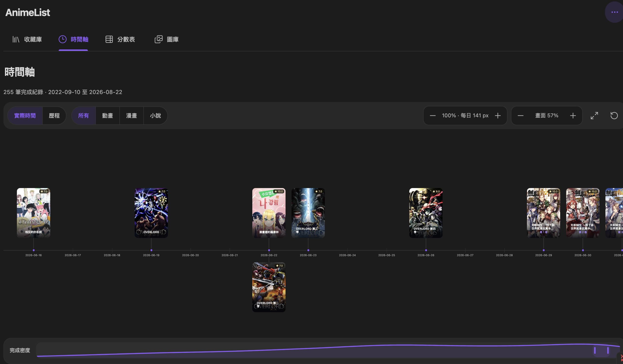Filter timeline to 動畫 only
This screenshot has height=364, width=623.
pos(107,116)
